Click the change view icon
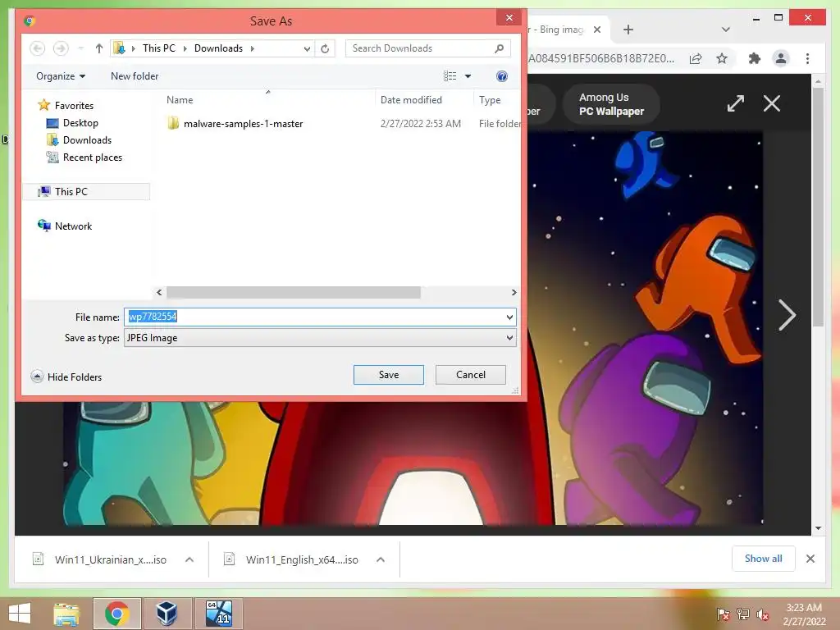 [450, 76]
